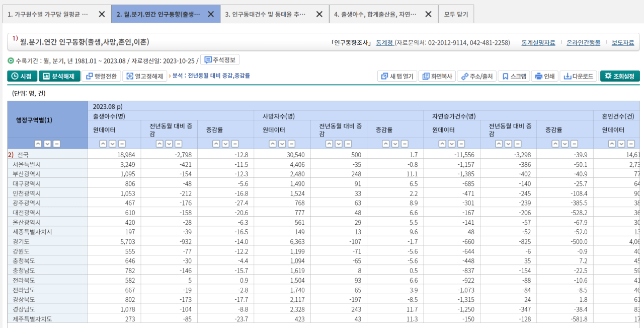Open tab 3 인구동태건수 및 동태율 추이
644x328 pixels.
[x=266, y=14]
